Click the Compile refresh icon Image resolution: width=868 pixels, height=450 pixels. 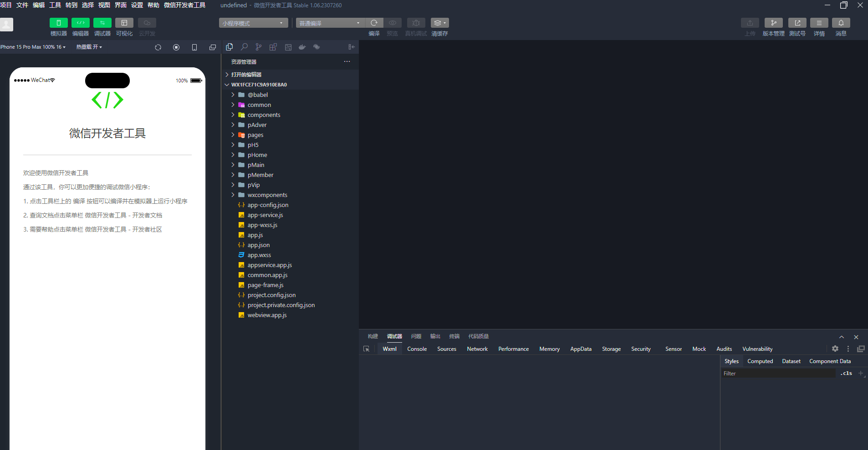click(374, 23)
